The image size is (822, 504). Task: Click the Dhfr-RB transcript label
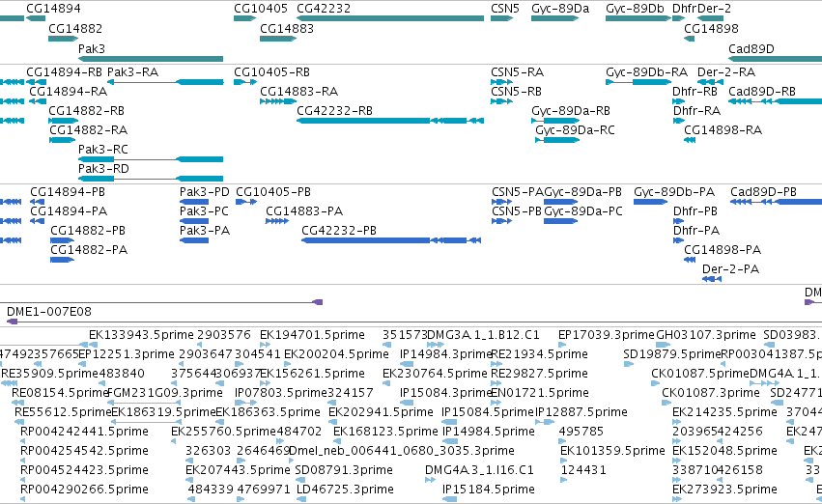pyautogui.click(x=695, y=91)
